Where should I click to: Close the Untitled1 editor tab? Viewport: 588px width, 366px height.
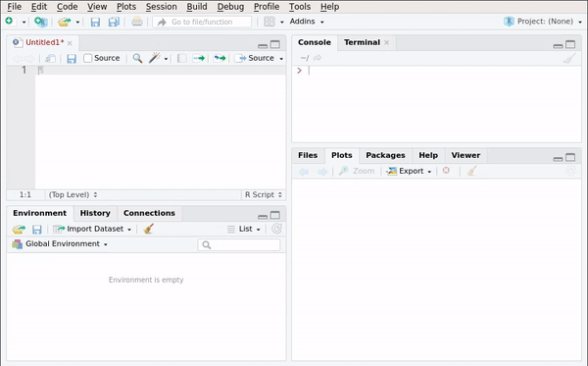tap(70, 43)
